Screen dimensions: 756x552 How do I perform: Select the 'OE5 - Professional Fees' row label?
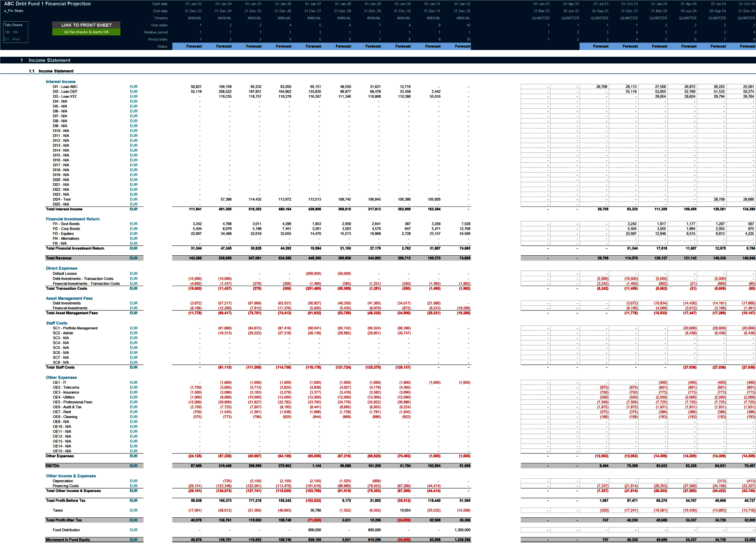pyautogui.click(x=73, y=402)
